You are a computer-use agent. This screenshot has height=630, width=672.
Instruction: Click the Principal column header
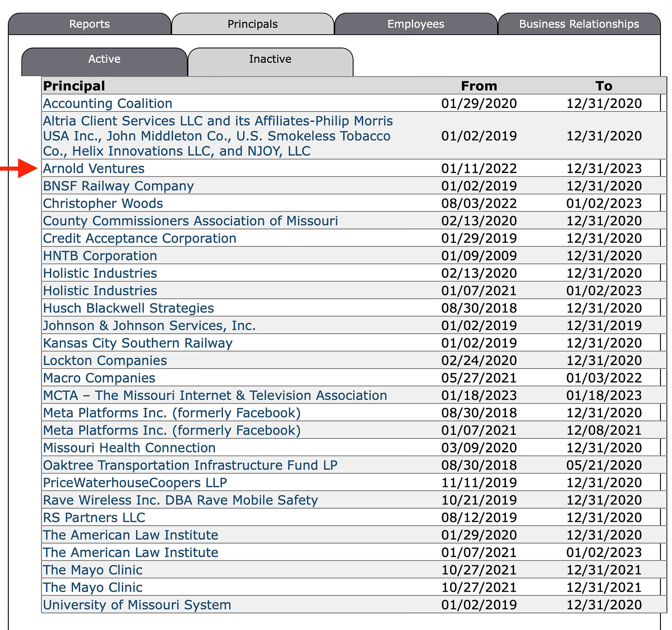pos(74,86)
